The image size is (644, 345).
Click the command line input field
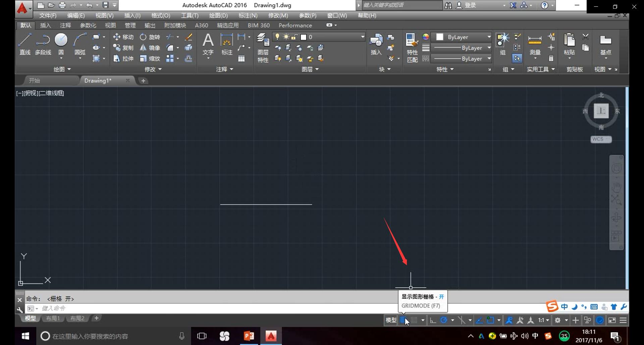click(x=201, y=308)
